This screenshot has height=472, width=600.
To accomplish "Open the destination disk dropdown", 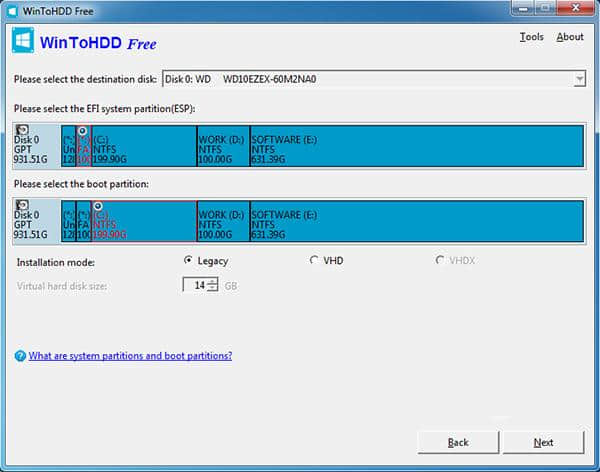I will click(x=579, y=79).
